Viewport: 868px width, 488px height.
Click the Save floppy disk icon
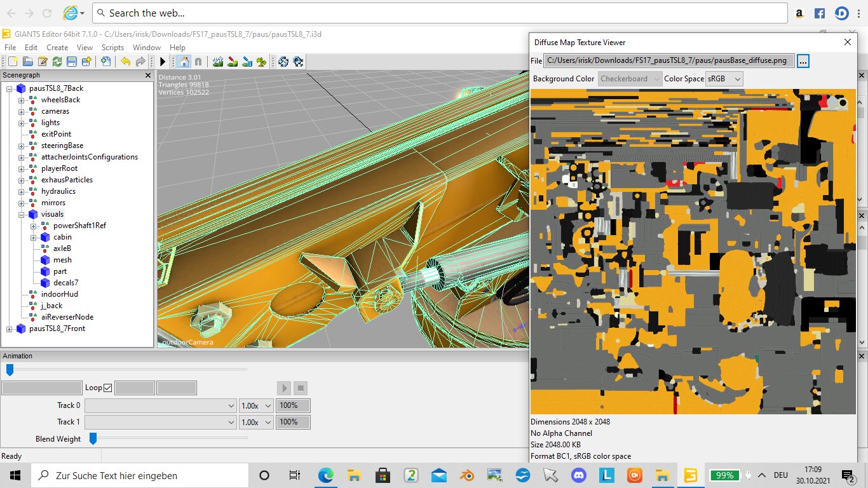72,62
